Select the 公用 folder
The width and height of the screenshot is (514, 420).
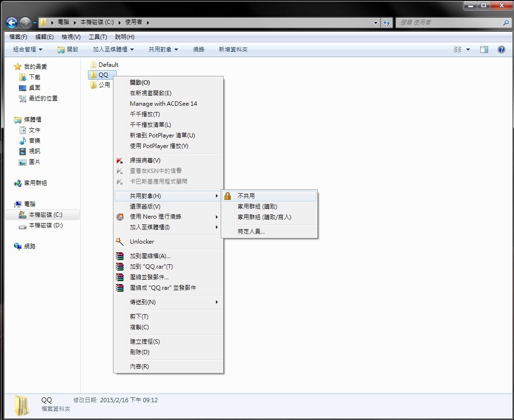(x=100, y=85)
